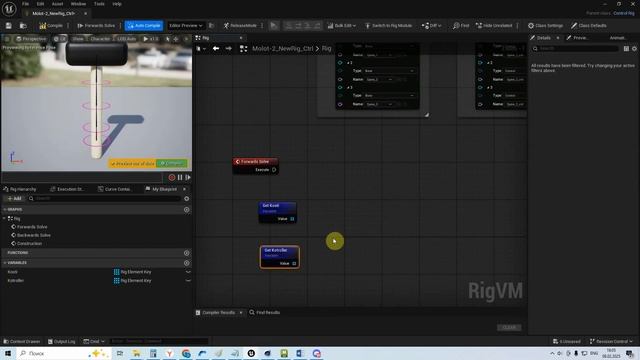Screen dimensions: 640x360
Task: Click the Find magnifier button
Action: pos(461,26)
